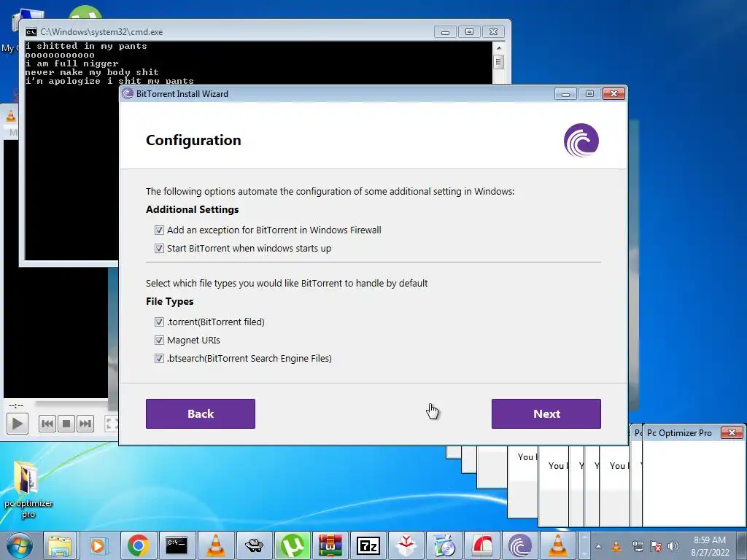Close the Pc Optimizer Pro popup
Viewport: 747px width, 560px height.
pyautogui.click(x=732, y=433)
